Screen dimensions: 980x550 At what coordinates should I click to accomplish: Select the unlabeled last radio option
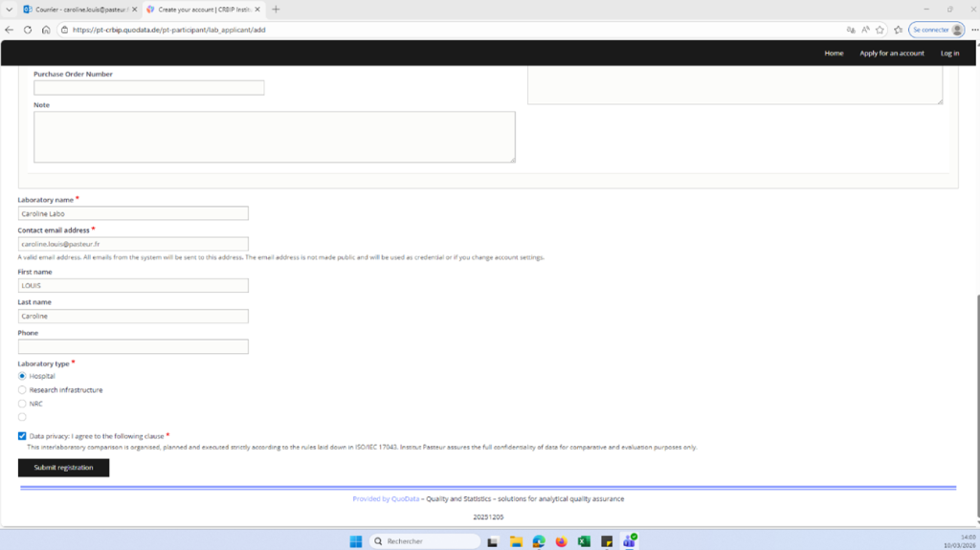point(22,417)
